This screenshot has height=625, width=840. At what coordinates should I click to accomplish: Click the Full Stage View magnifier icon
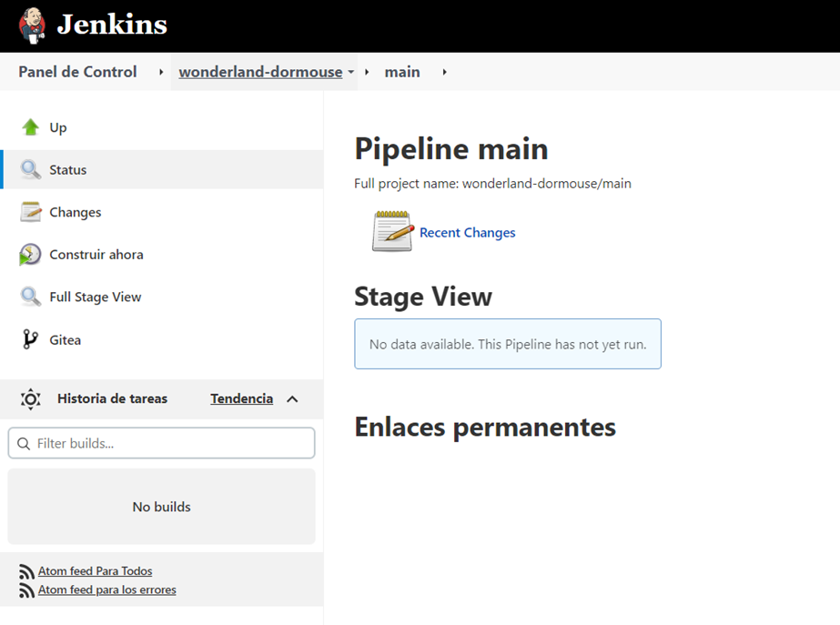31,297
